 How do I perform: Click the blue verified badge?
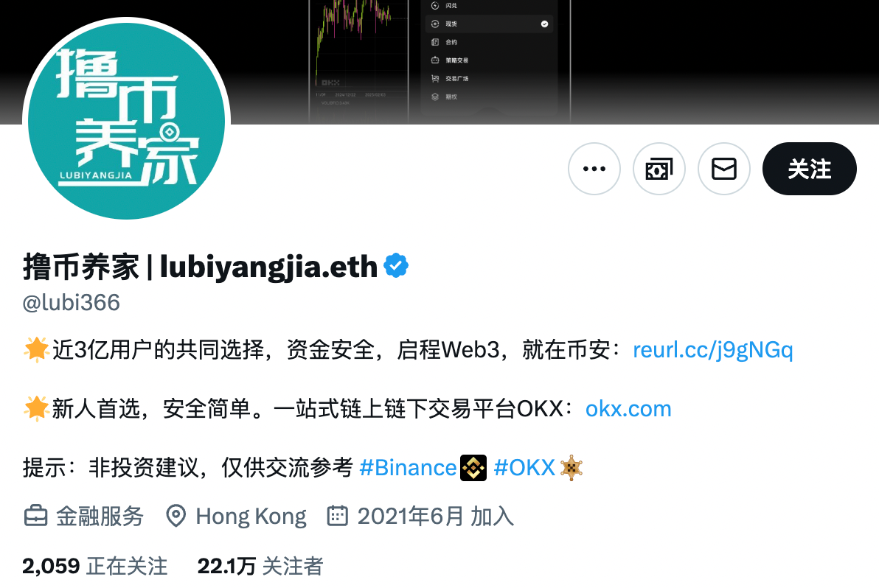(396, 265)
